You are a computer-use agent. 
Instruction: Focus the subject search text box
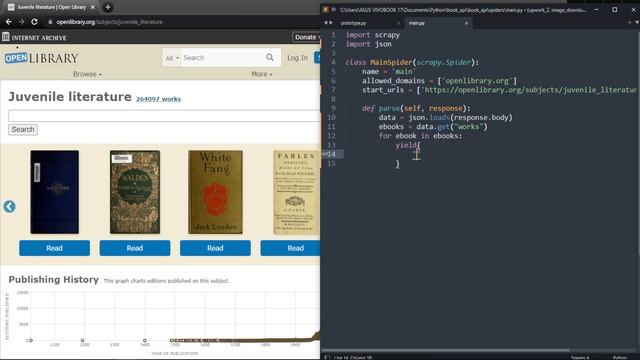(164, 116)
